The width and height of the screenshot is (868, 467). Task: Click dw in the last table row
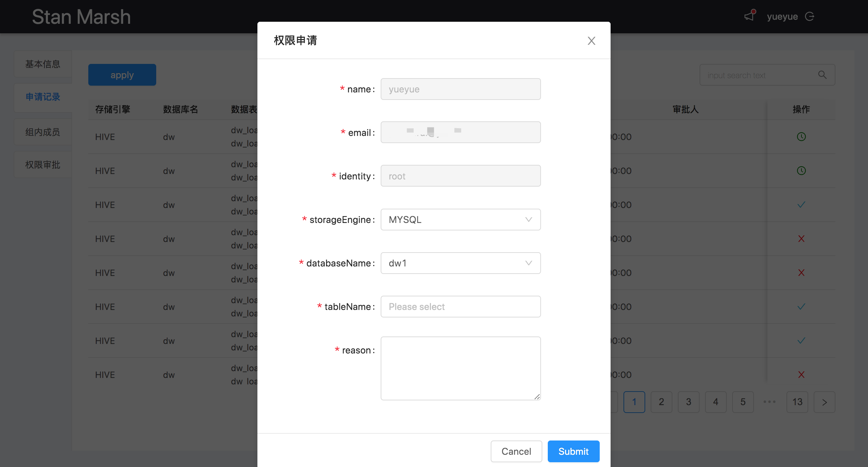click(169, 375)
